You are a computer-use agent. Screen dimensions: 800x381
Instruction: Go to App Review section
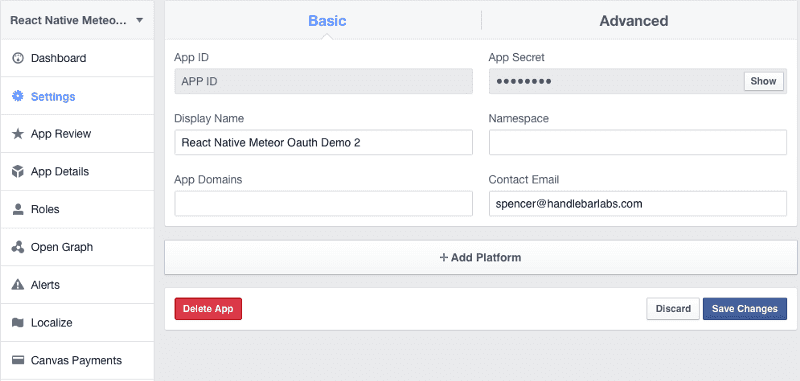77,134
